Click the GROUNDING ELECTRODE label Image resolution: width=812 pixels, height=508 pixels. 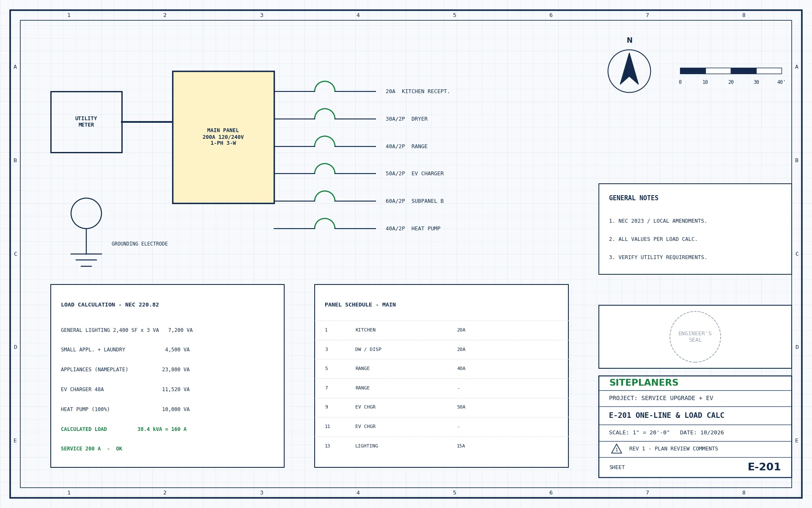tap(140, 244)
